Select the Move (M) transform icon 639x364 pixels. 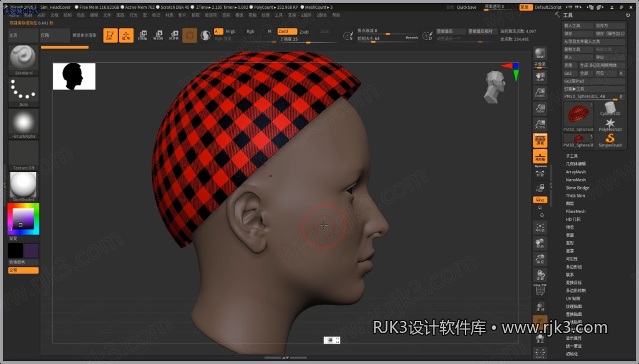coord(142,36)
